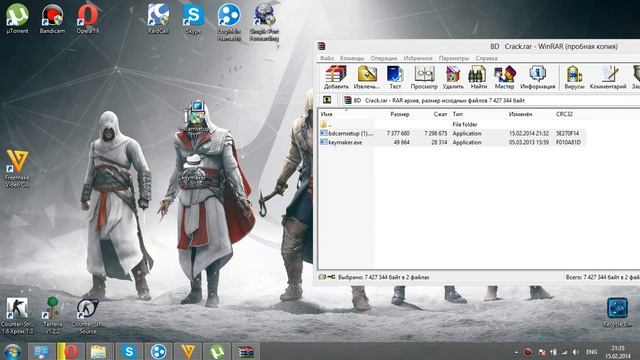Click the Recycle Bin desktop icon
The height and width of the screenshot is (360, 640).
617,312
